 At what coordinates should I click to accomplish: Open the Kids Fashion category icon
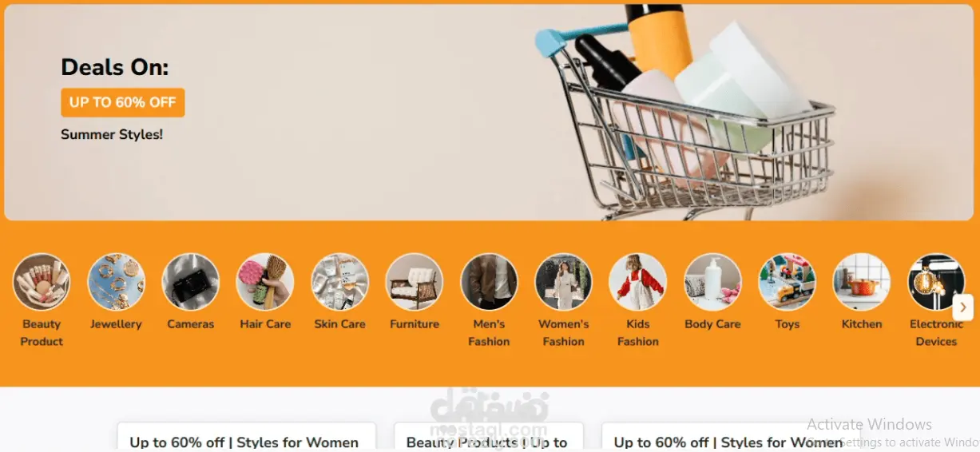(x=638, y=282)
